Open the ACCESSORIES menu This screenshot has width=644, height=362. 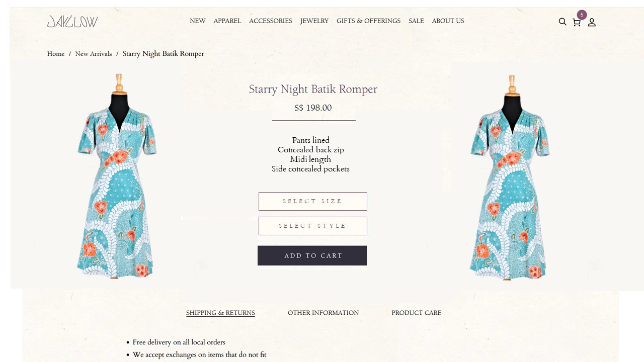pos(271,21)
